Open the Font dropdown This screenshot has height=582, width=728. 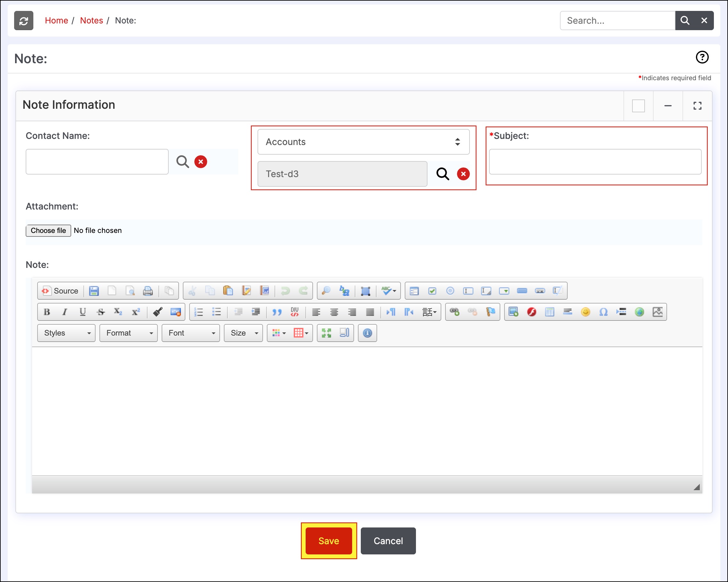point(191,333)
